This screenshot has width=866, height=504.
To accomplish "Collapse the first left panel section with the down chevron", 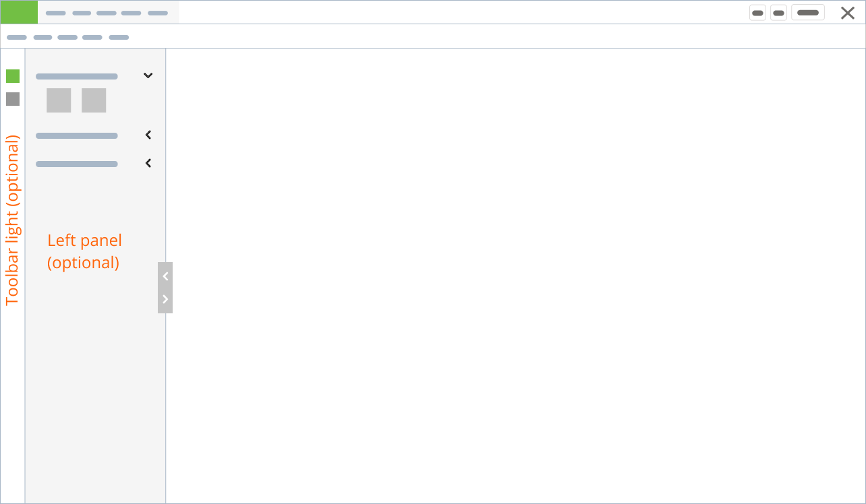I will (148, 75).
